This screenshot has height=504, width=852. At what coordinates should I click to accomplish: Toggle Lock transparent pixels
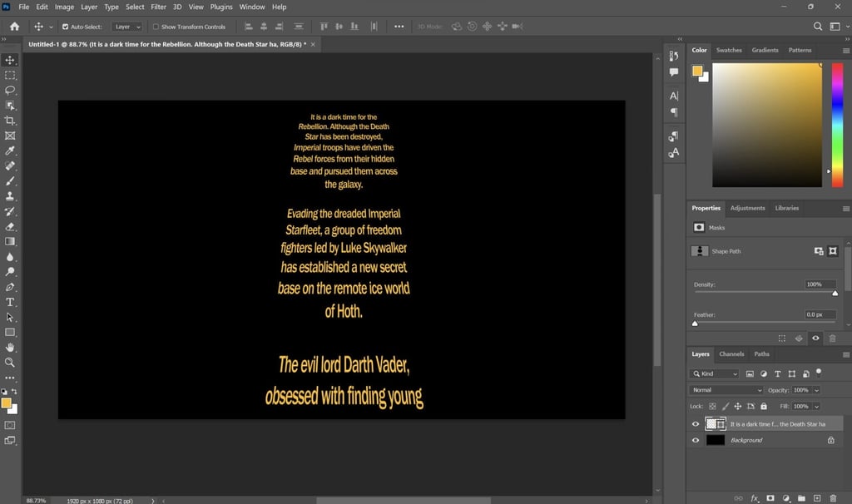(x=712, y=406)
